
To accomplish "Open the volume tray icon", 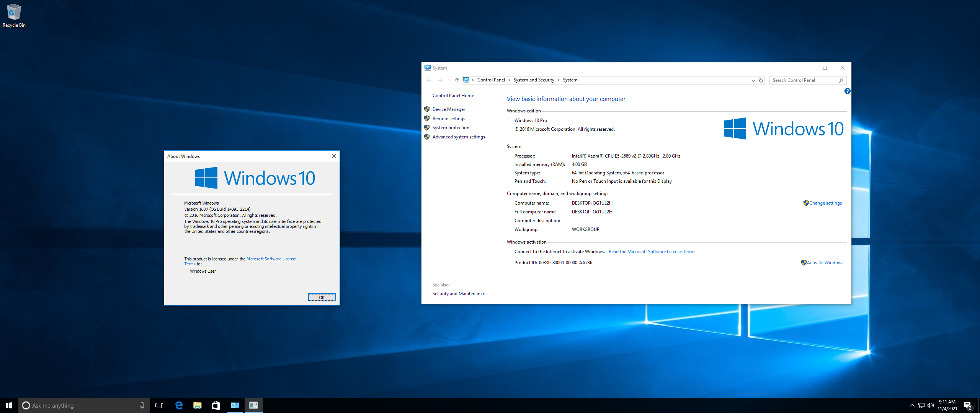I will (x=931, y=405).
